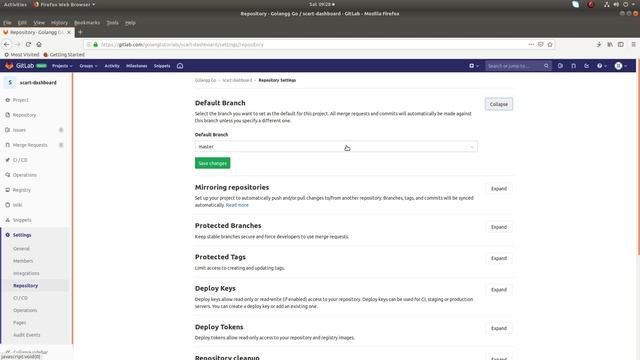
Task: Open a new Firefox tab
Action: pyautogui.click(x=80, y=32)
